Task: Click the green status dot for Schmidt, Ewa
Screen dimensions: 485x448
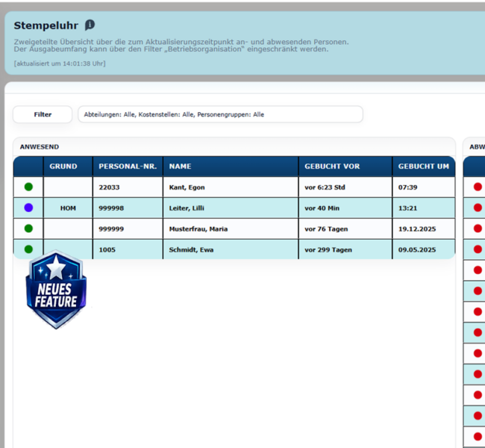Action: (28, 249)
